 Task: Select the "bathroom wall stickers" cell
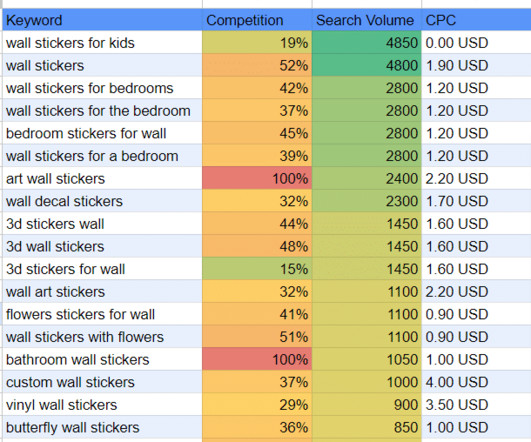(x=102, y=359)
